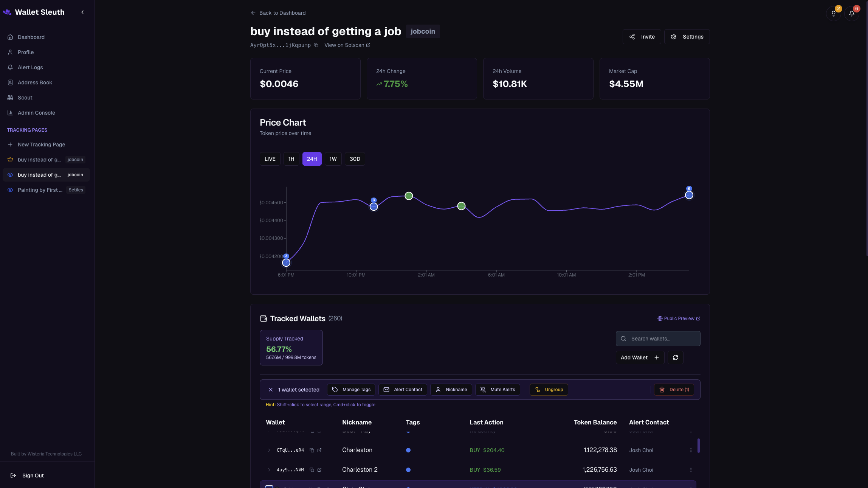The height and width of the screenshot is (488, 868).
Task: Open row menu for Charleston 2 wallet
Action: point(691,470)
